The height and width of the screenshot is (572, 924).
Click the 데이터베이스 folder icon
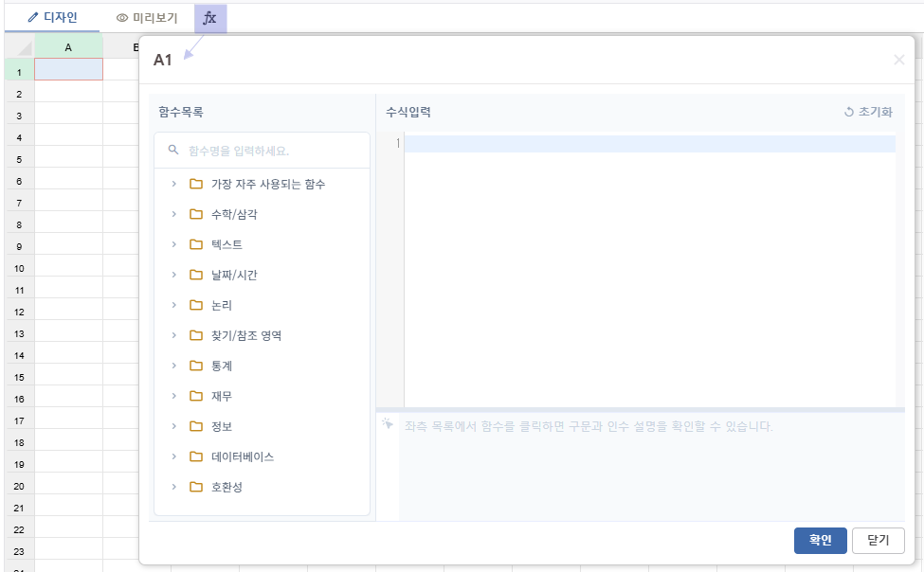(196, 456)
